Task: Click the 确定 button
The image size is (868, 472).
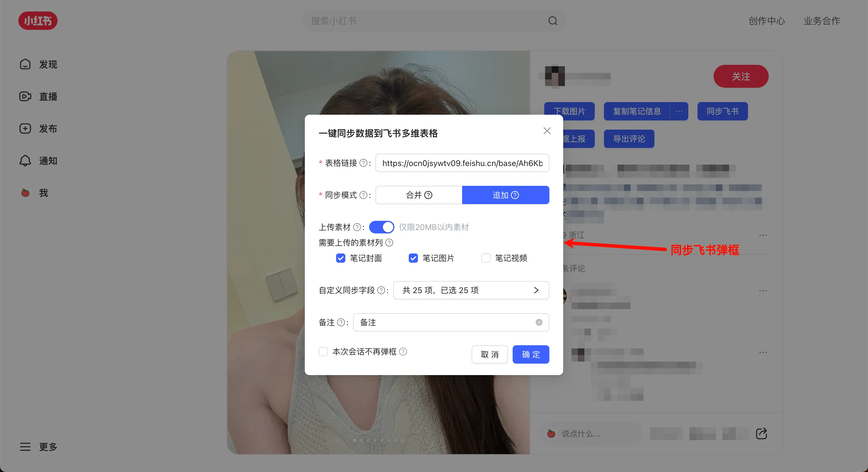Action: (531, 354)
